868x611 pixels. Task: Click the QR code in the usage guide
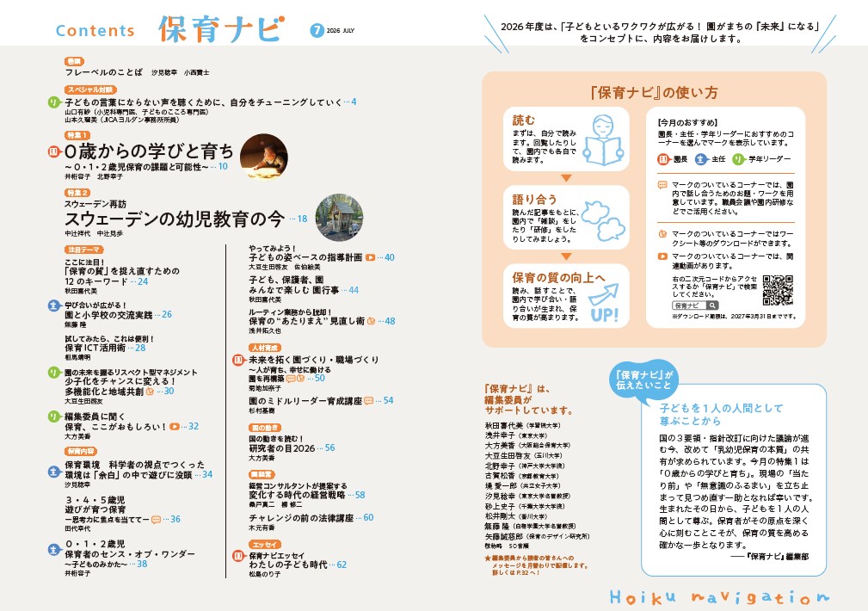[778, 290]
